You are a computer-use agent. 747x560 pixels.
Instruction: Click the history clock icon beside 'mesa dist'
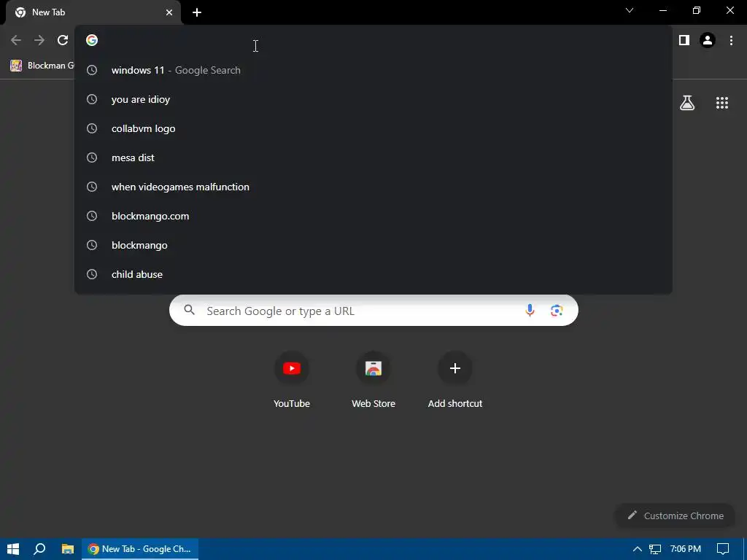(x=92, y=157)
